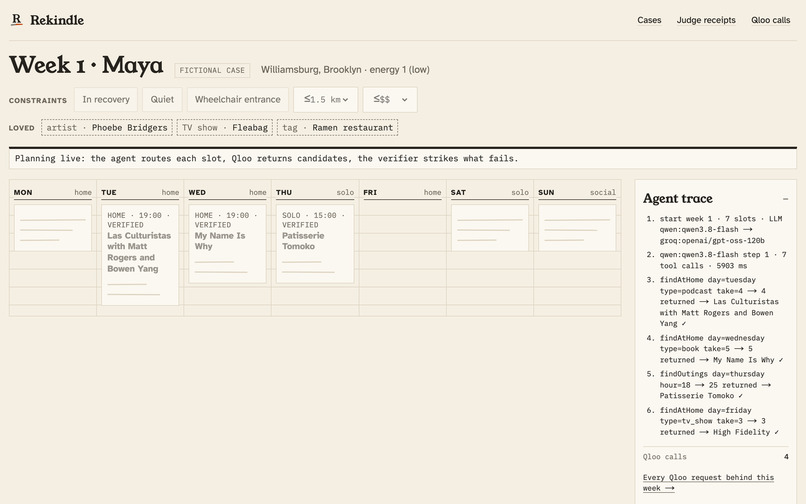Open the ≤1.5 km distance dropdown
The width and height of the screenshot is (806, 504).
[x=325, y=99]
